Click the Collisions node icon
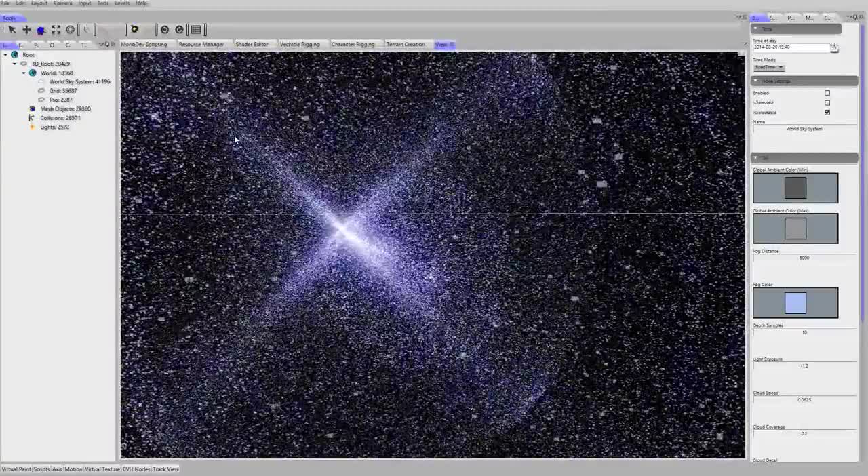 click(32, 117)
